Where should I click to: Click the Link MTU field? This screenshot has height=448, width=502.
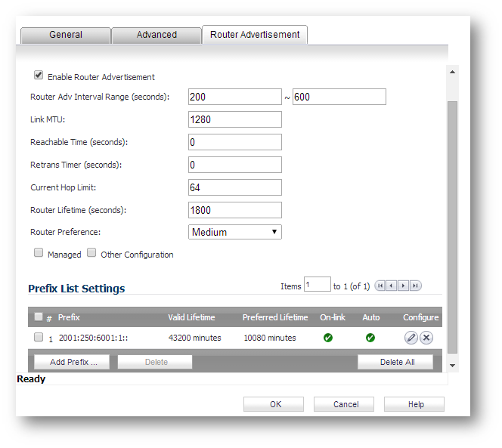click(235, 119)
